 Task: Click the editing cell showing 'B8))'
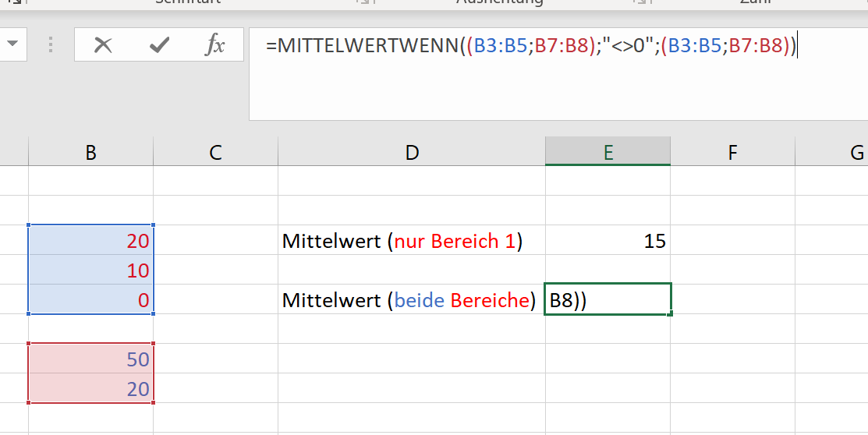click(x=608, y=300)
